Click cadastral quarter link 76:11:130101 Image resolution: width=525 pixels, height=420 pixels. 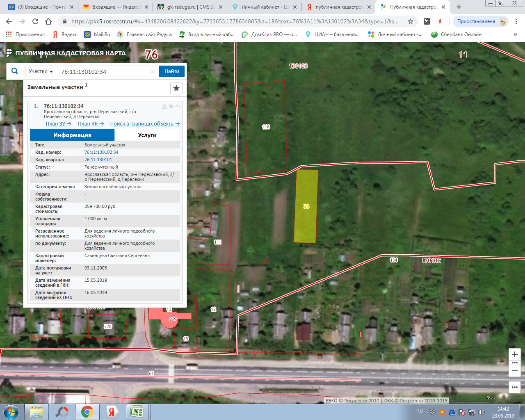click(x=98, y=160)
